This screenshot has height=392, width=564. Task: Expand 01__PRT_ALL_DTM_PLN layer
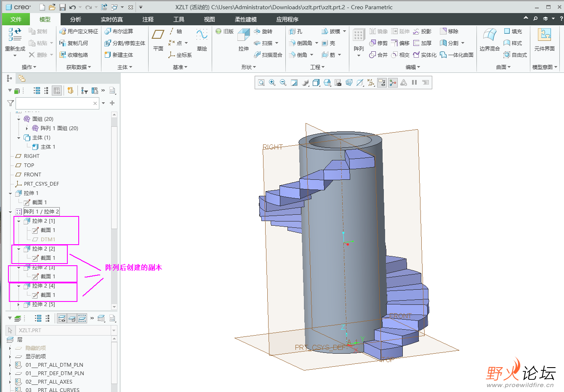click(10, 365)
